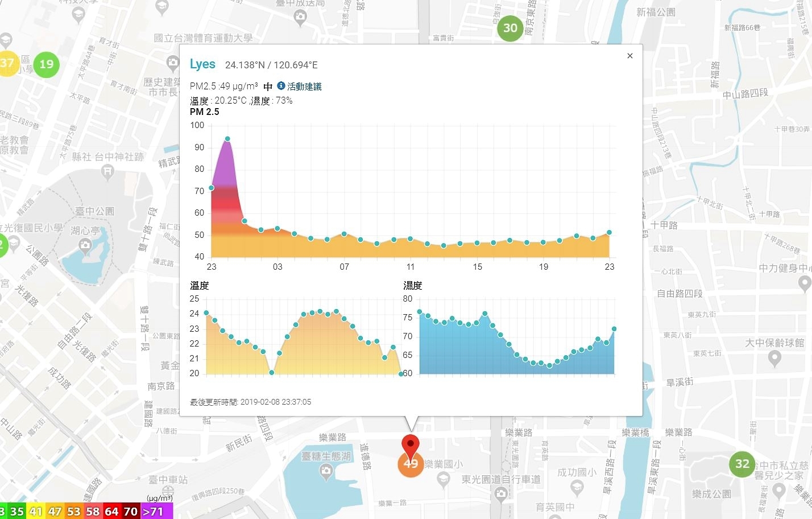Click the last humidity chart data point

pyautogui.click(x=614, y=329)
